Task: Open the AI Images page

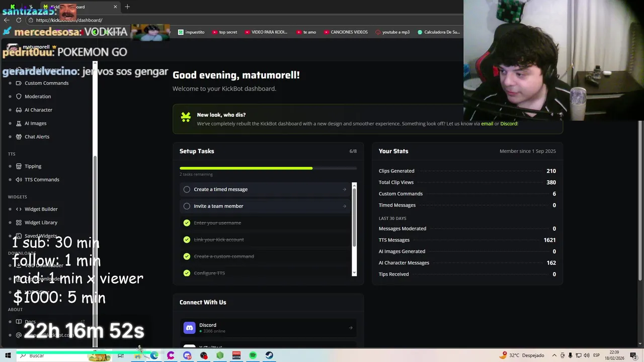Action: point(35,123)
